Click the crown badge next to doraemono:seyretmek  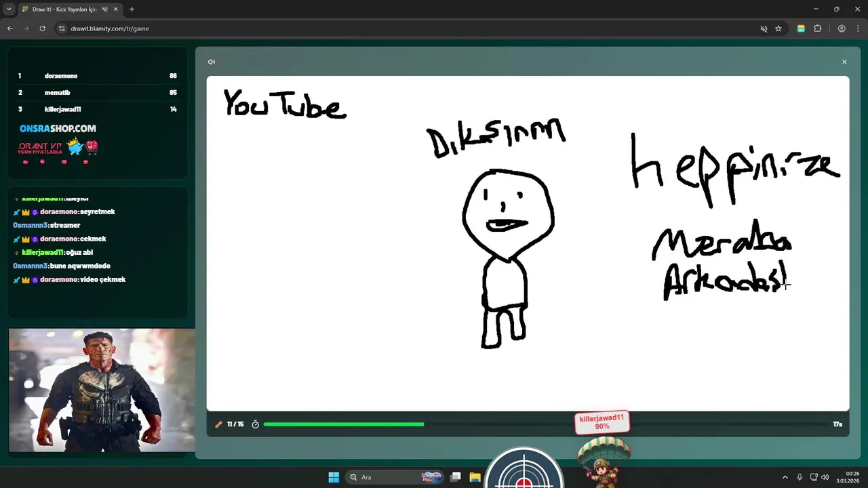tap(26, 212)
